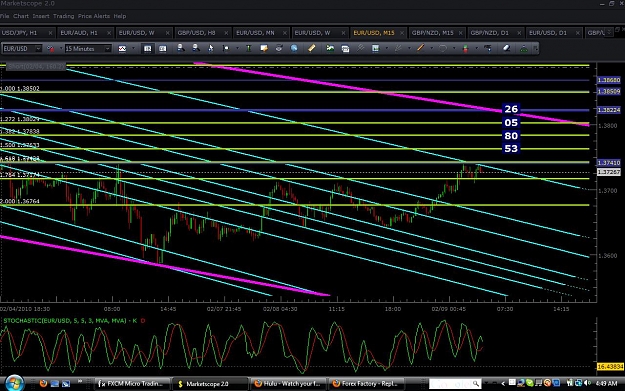Click the add label note icon
The height and width of the screenshot is (391, 625).
263,48
